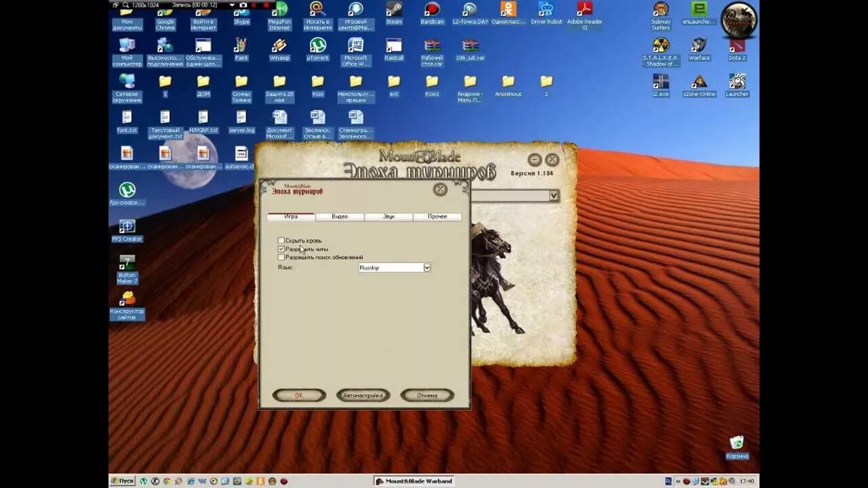The height and width of the screenshot is (488, 868).
Task: Open the FPS Creator desktop shortcut
Action: point(127,230)
